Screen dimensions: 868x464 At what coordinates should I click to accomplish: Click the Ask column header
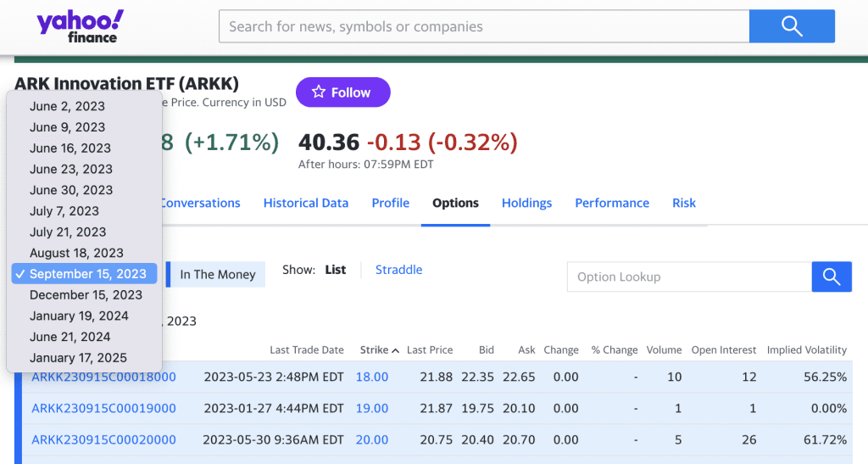pyautogui.click(x=526, y=350)
